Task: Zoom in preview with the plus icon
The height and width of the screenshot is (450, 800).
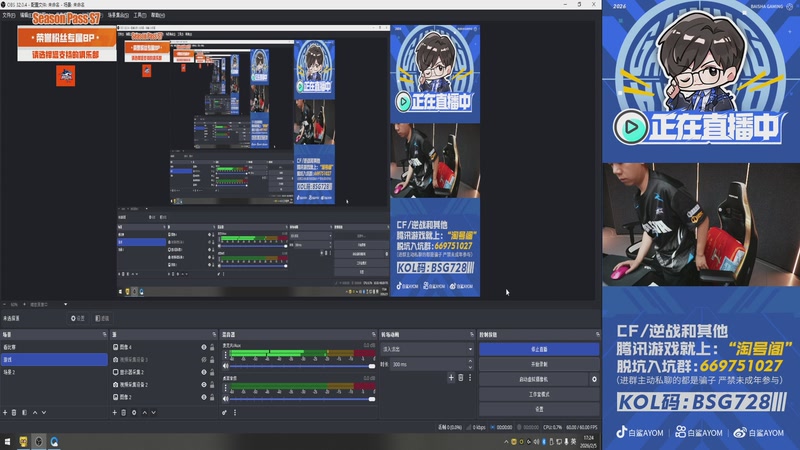Action: pos(24,305)
